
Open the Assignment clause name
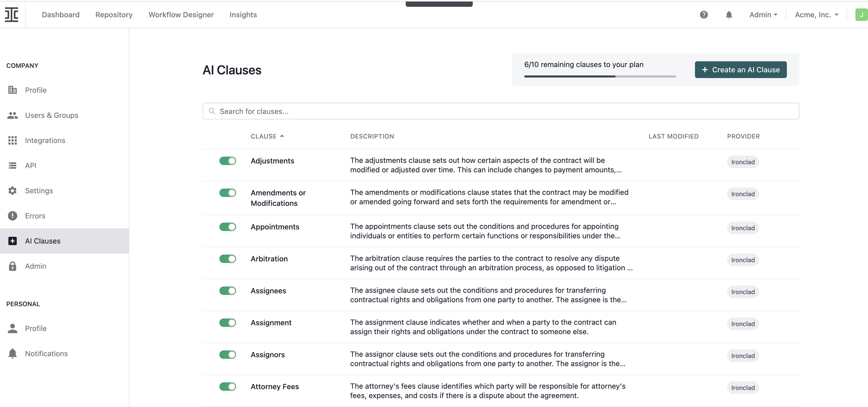click(x=271, y=323)
